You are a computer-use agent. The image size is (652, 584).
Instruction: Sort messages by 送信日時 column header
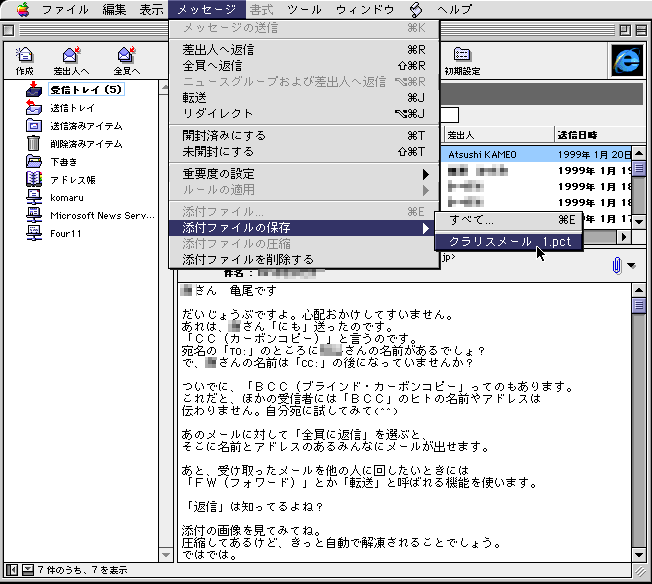[x=590, y=134]
